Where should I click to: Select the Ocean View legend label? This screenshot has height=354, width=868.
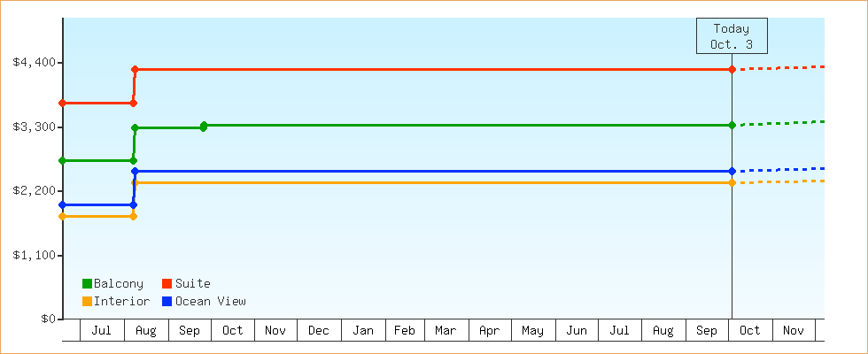click(210, 301)
